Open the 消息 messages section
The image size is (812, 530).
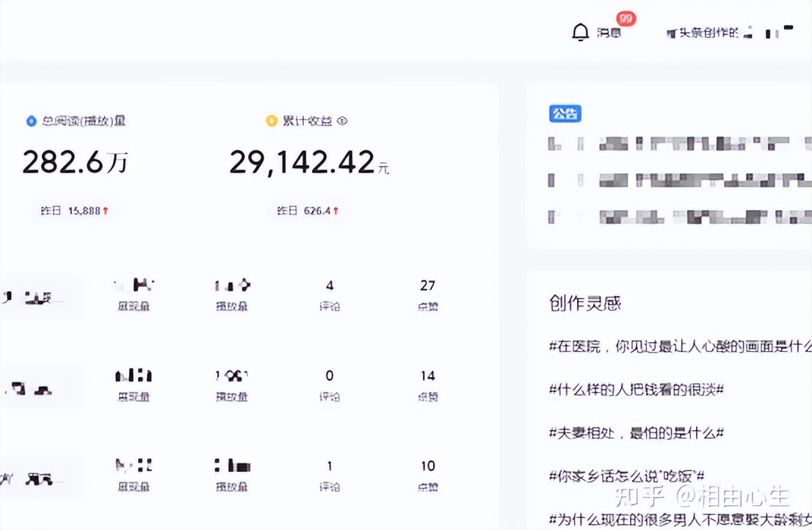(x=609, y=34)
